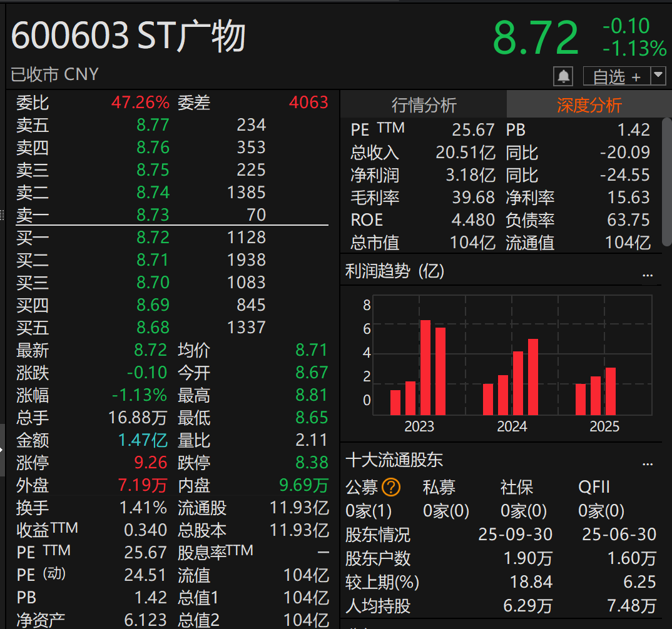Select the 深度分析 tab
Screen dimensions: 672x629
(x=589, y=105)
